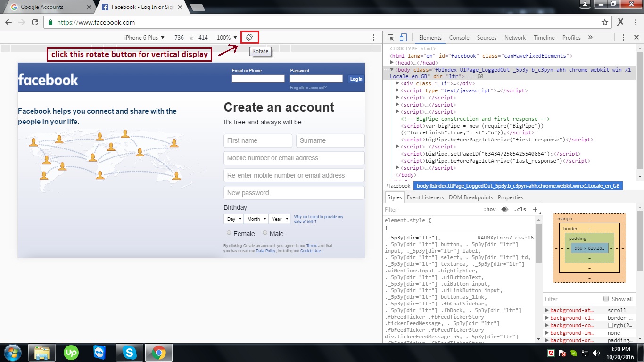The height and width of the screenshot is (362, 644).
Task: Open the :hov element state panel
Action: (490, 209)
